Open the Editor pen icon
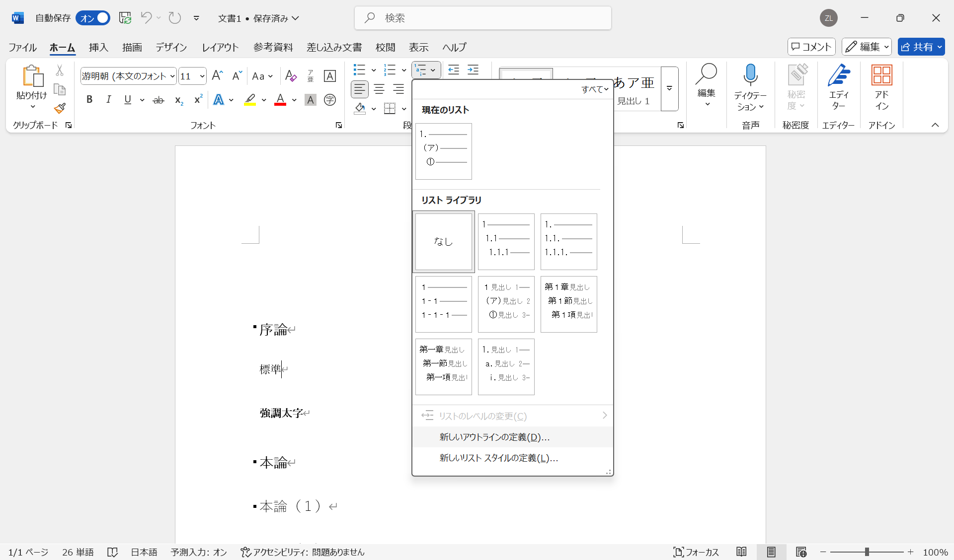The image size is (954, 560). (838, 75)
